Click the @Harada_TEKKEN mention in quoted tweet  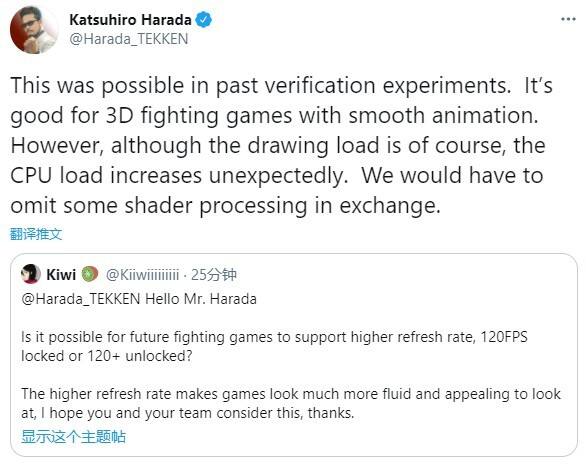(x=81, y=299)
